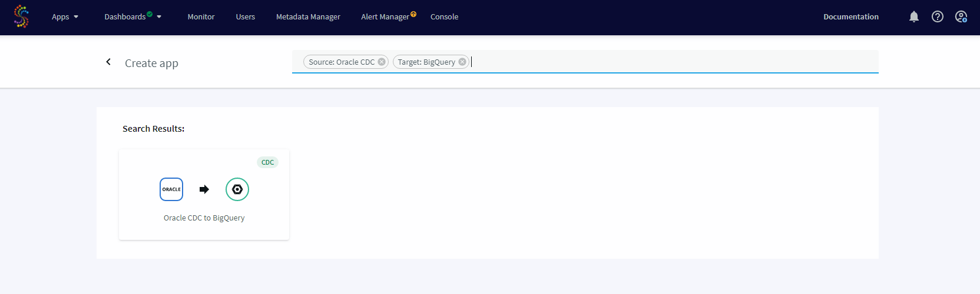The width and height of the screenshot is (980, 294).
Task: Expand the Apps dropdown menu
Action: [x=65, y=16]
